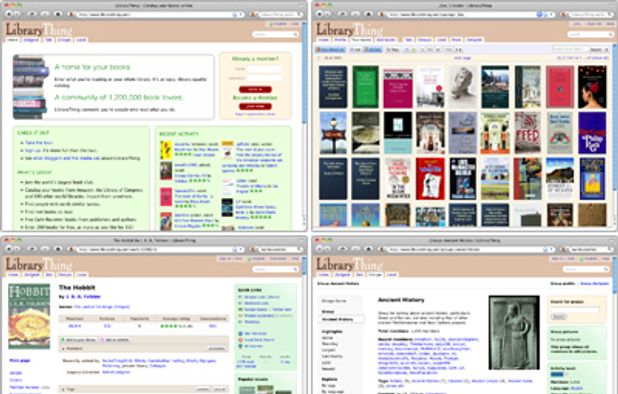Switch to Covers view in the catalog toolbar
Screen dimensions: 618x394
[x=372, y=50]
